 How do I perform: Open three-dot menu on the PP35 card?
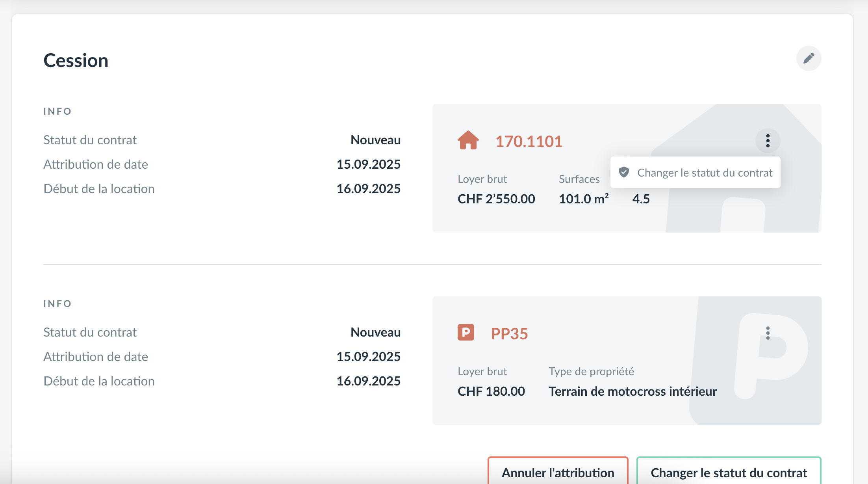coord(768,333)
